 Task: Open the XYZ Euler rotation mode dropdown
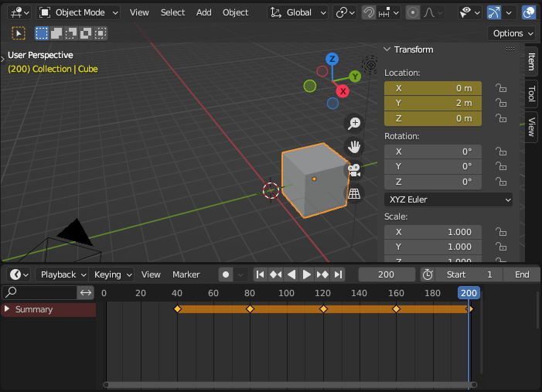point(448,199)
